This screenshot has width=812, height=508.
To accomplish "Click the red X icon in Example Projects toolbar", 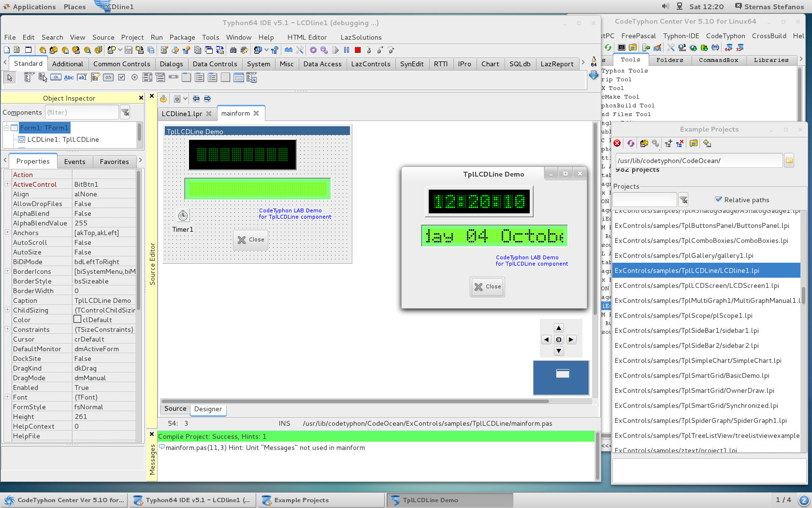I will [617, 143].
